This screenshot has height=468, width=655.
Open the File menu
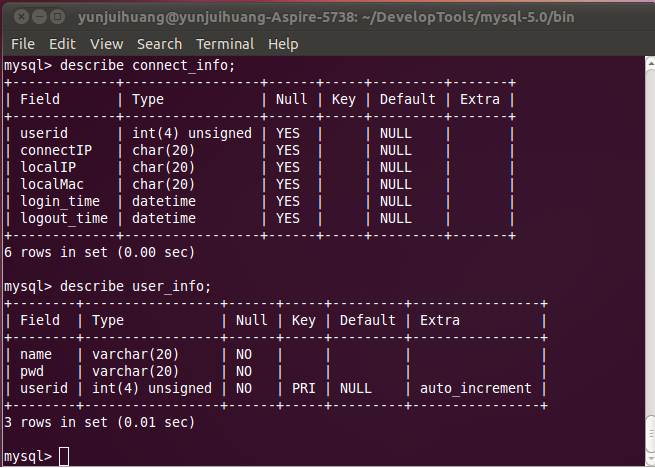click(23, 44)
